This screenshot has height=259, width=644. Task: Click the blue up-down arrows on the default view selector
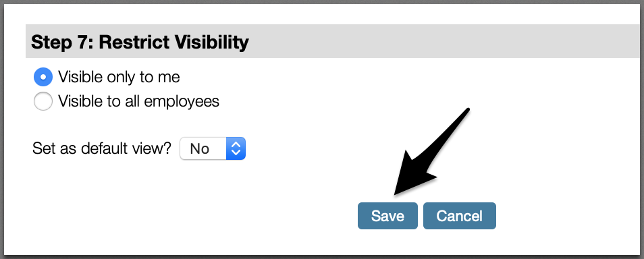236,148
